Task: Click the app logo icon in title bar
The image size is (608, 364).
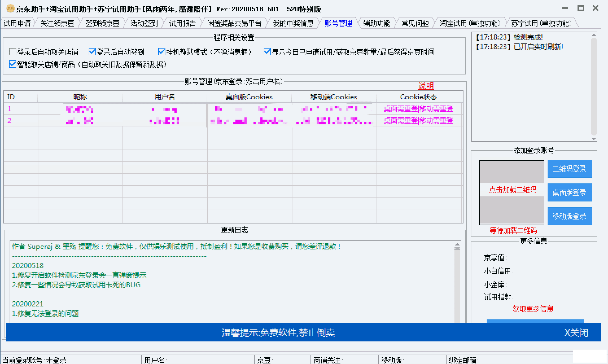Action: 10,9
